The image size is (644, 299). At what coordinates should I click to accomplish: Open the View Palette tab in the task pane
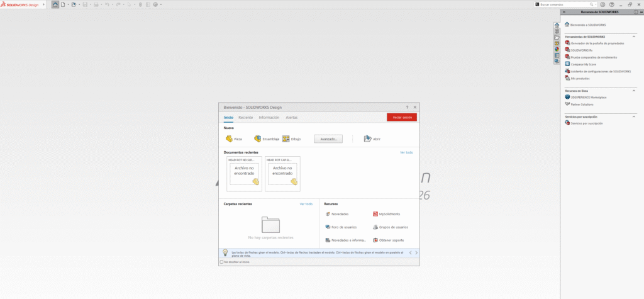[557, 43]
